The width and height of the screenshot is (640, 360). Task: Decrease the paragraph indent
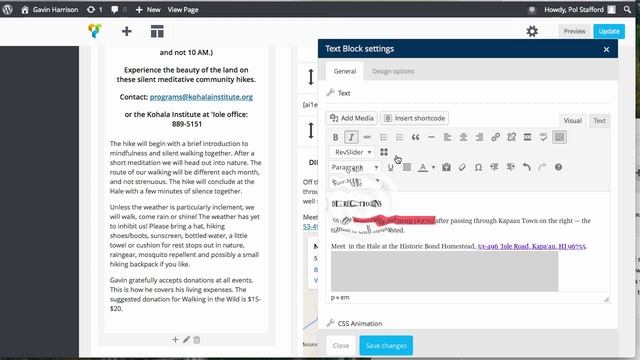(x=494, y=167)
